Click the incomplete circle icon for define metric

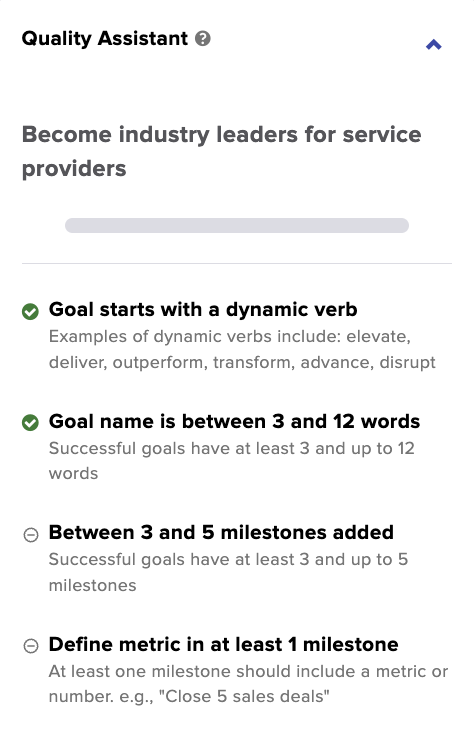(x=31, y=646)
